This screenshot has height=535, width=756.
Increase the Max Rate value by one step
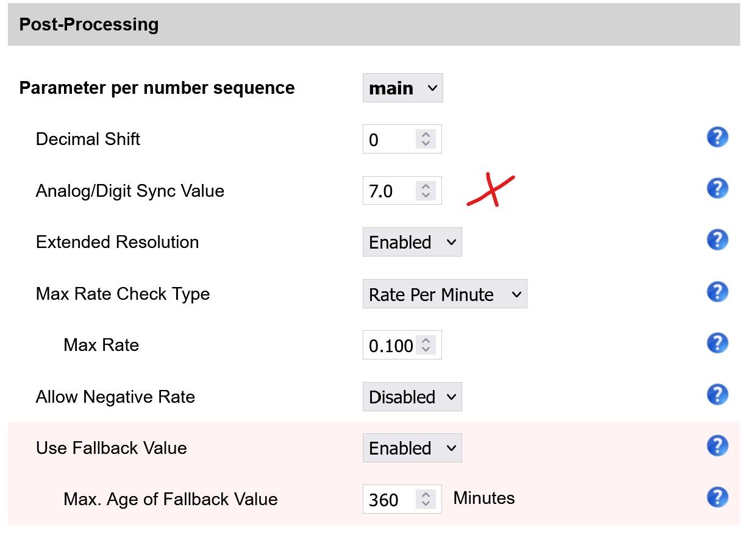click(426, 341)
